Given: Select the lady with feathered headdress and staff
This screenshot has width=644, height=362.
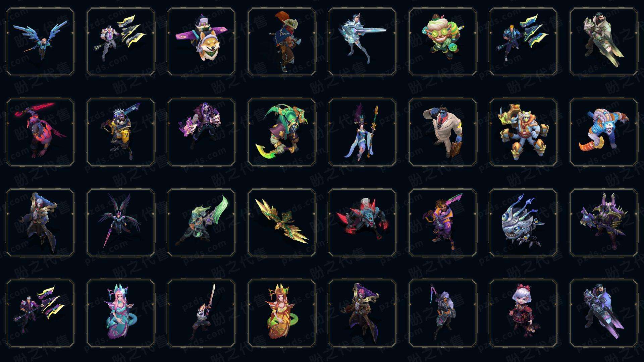Looking at the screenshot, I should pyautogui.click(x=362, y=132).
